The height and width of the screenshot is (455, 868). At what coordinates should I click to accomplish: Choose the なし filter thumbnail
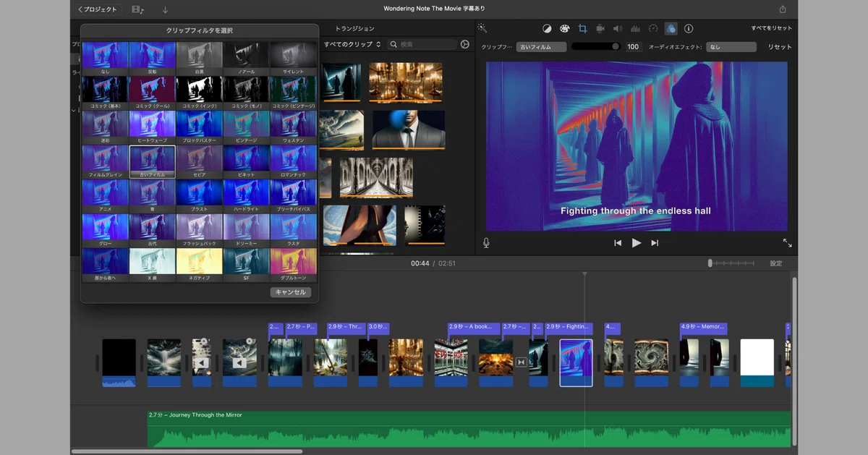(x=106, y=58)
